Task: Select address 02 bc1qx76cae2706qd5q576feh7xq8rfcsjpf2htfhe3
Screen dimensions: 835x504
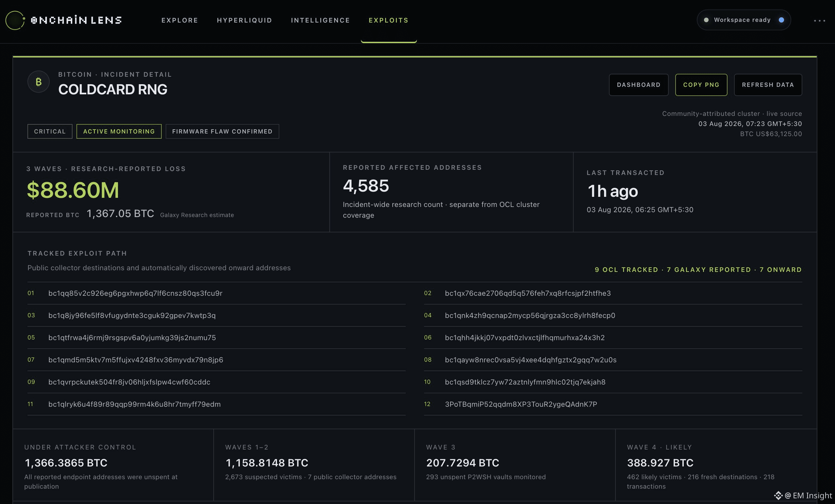Action: (613, 293)
